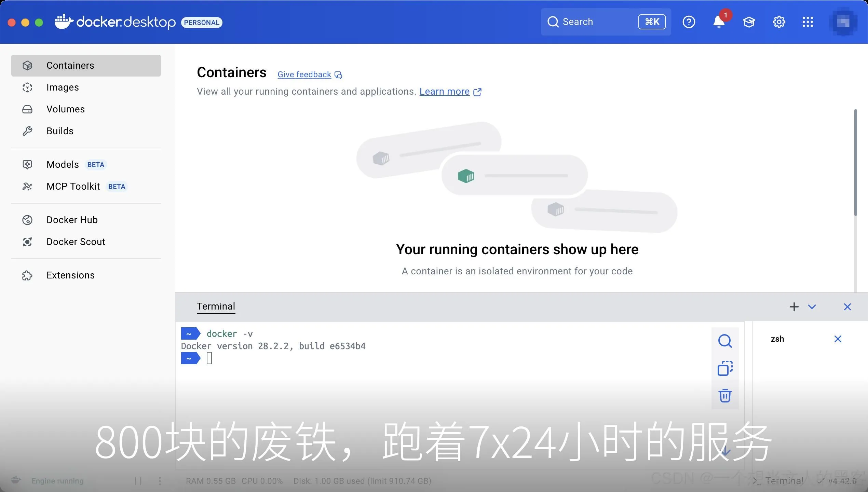Focus the Search field in header
Screen dimensions: 868x492
606,22
